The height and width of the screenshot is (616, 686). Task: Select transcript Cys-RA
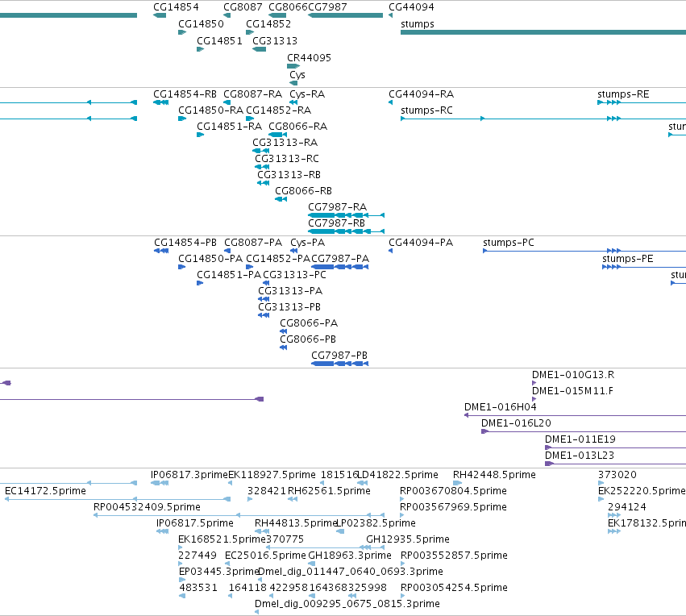tap(307, 94)
